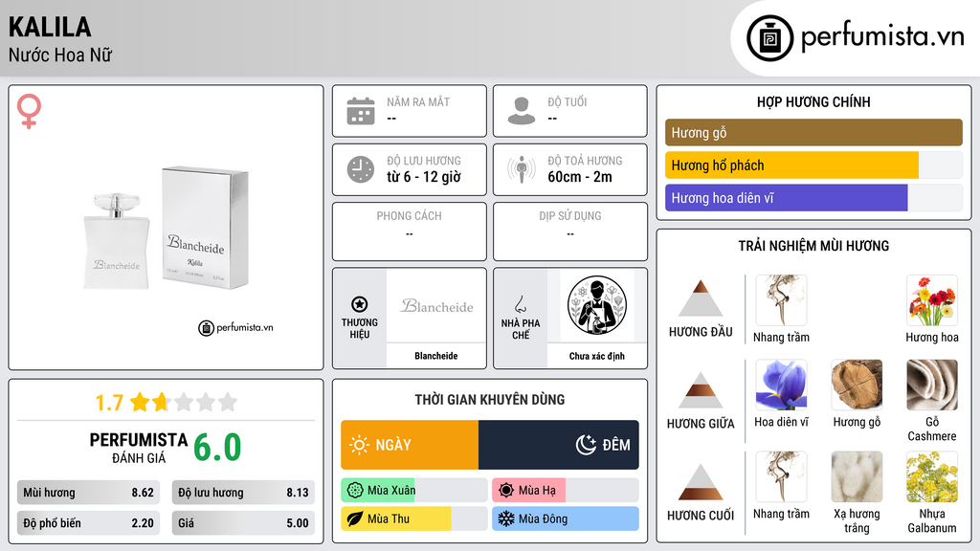Viewport: 980px width, 551px height.
Task: Click the Xạ hương trắng note image
Action: (x=857, y=476)
